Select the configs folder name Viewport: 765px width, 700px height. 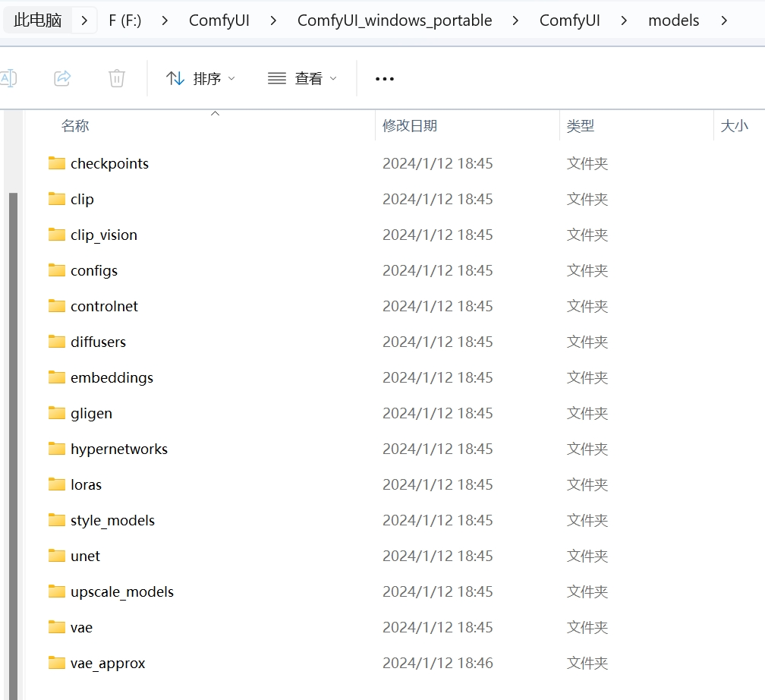tap(93, 270)
